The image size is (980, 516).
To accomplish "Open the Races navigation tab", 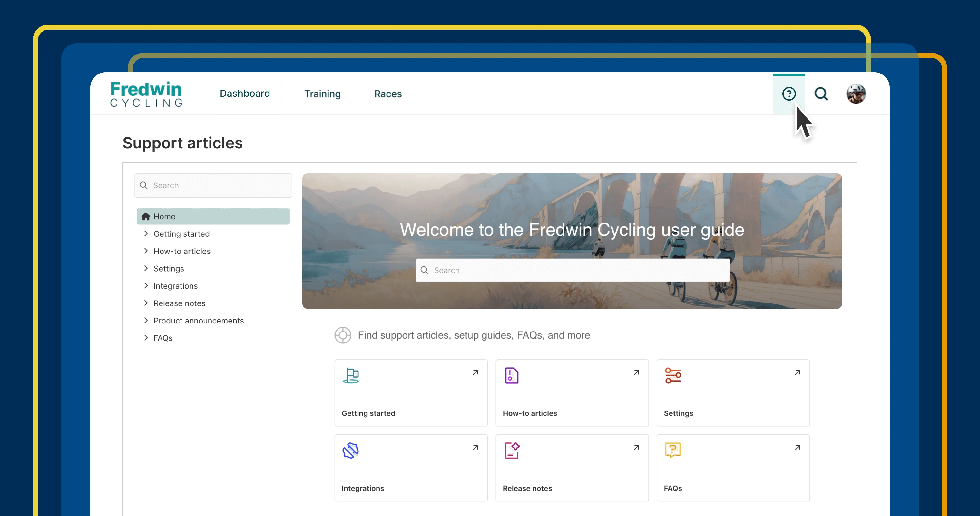I will [388, 94].
